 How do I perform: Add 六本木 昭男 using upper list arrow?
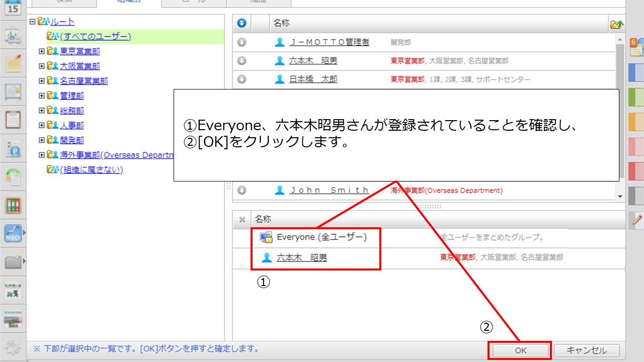242,61
